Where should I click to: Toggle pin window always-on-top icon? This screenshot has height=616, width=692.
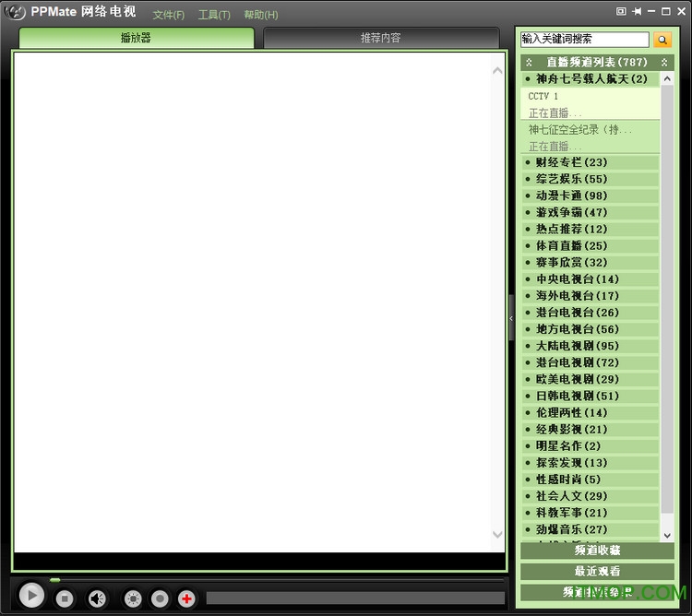[x=637, y=11]
